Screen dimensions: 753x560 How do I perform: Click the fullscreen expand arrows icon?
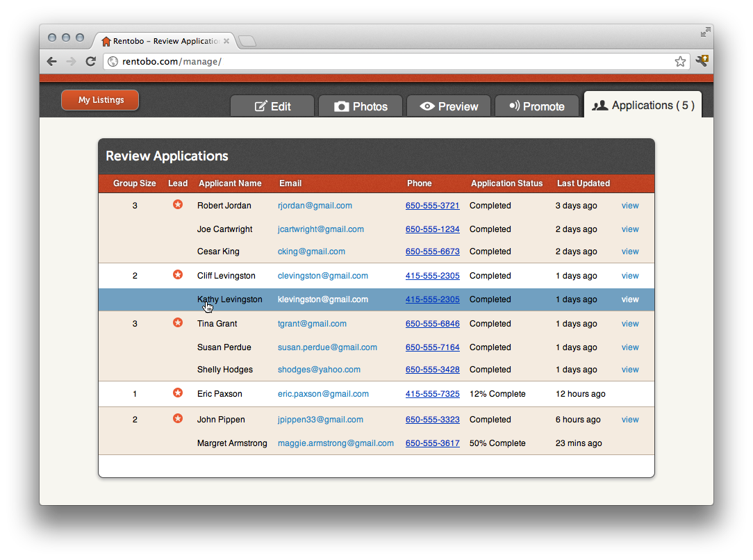[706, 32]
